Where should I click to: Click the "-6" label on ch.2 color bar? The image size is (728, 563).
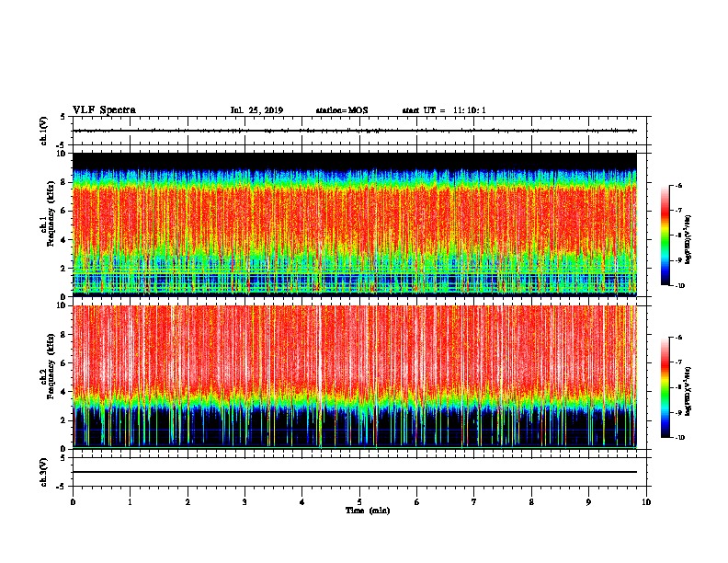(x=678, y=338)
